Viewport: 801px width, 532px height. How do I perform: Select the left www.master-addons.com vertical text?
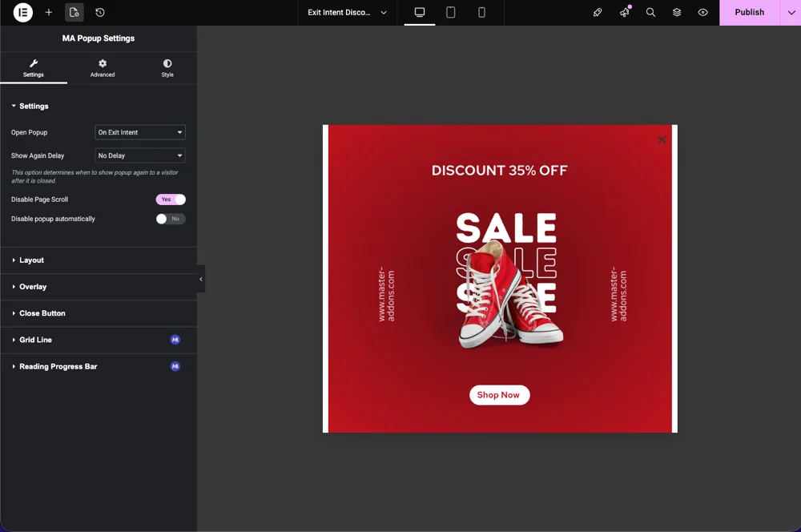click(x=386, y=294)
